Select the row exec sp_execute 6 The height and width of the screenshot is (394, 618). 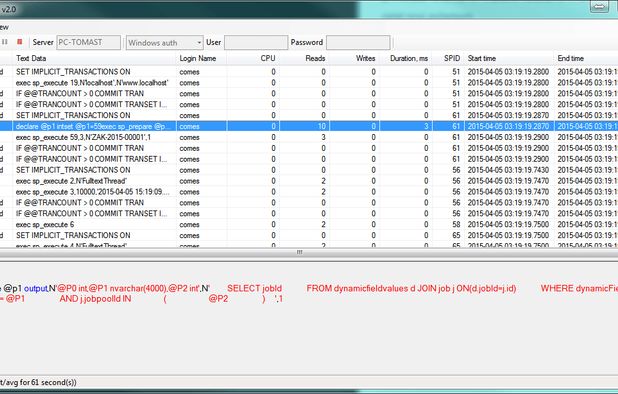pos(309,225)
